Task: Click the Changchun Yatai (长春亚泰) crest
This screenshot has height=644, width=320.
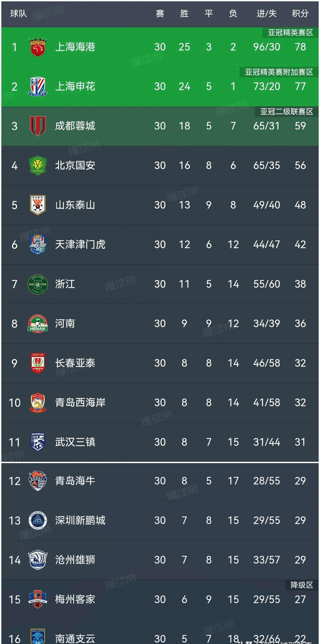Action: point(37,363)
